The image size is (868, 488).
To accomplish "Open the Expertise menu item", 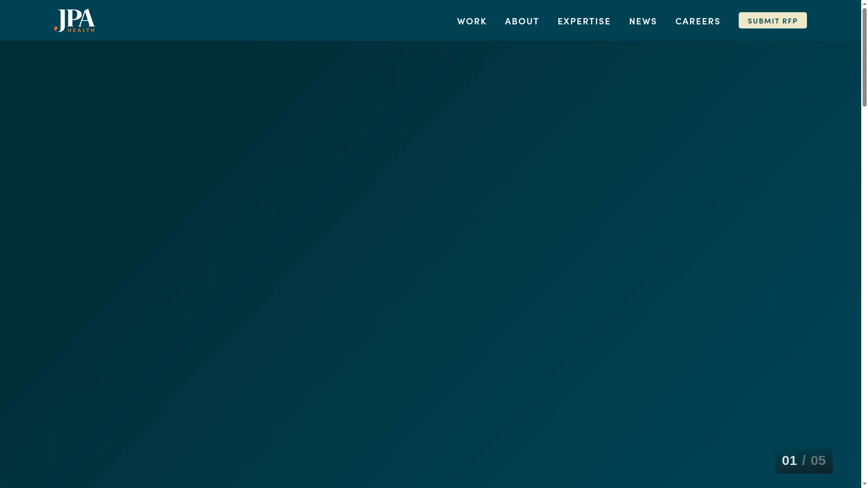I will [x=584, y=21].
